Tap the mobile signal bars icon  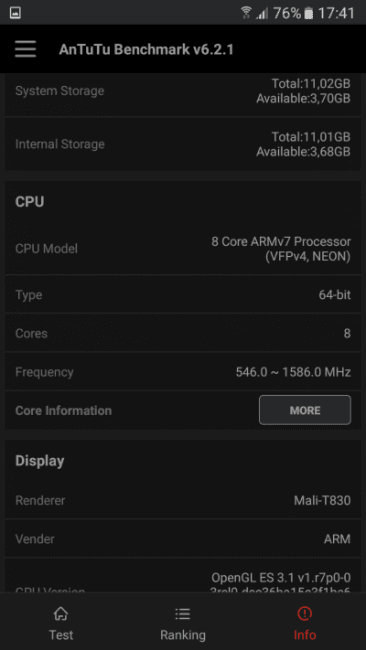point(262,13)
